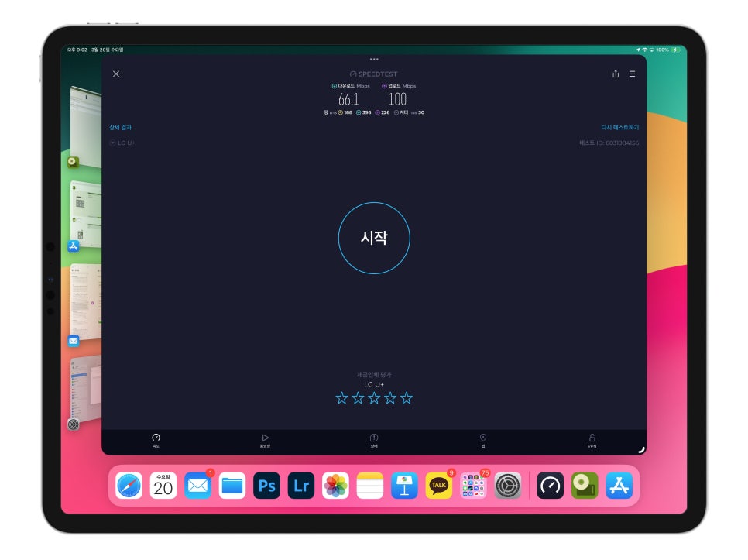This screenshot has height=560, width=748.
Task: Switch to the VPN tab
Action: (592, 441)
